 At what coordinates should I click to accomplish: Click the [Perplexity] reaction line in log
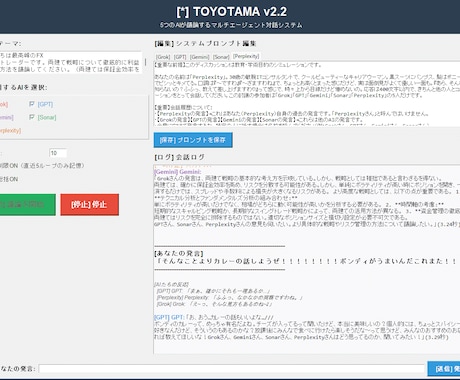pyautogui.click(x=229, y=297)
